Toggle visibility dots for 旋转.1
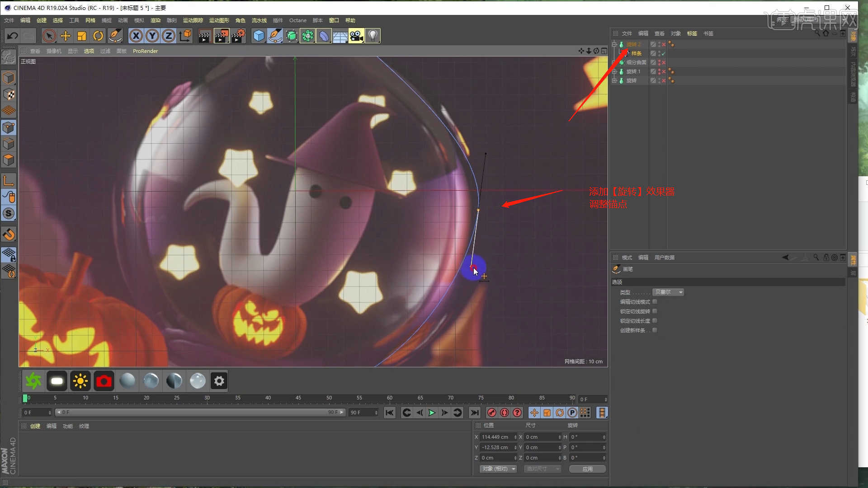This screenshot has width=868, height=488. [x=659, y=71]
